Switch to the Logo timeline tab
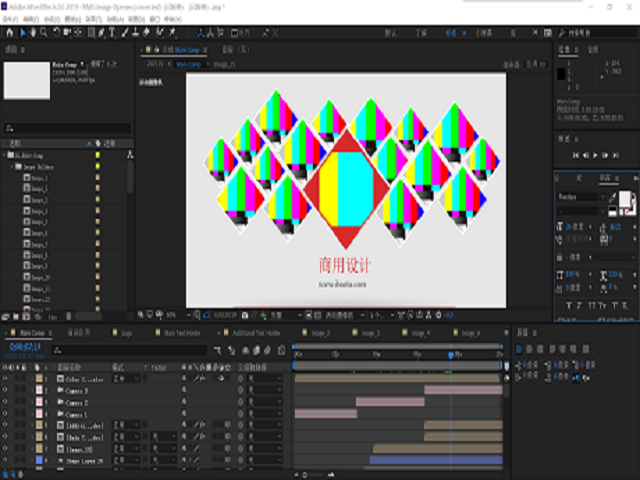640x480 pixels. coord(127,332)
